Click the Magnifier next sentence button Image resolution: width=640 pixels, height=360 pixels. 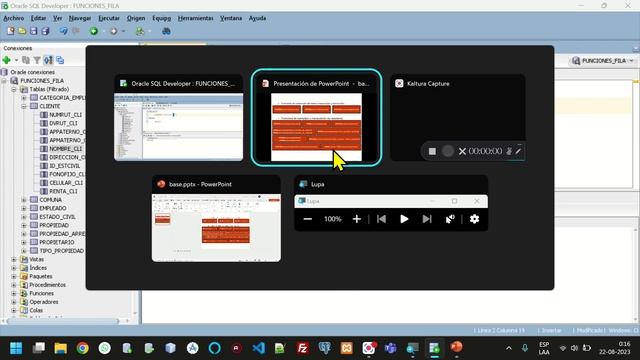427,219
